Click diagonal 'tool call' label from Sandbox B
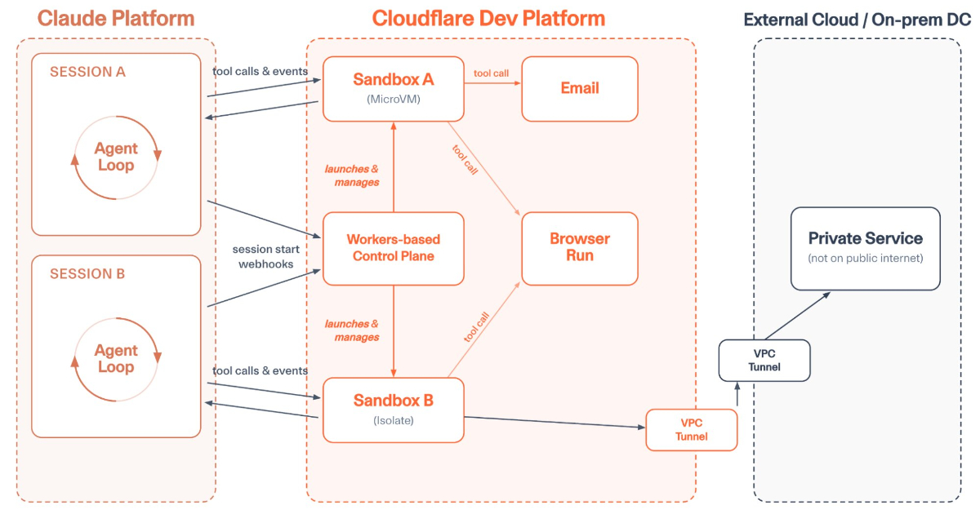Viewport: 980px width, 514px height. click(x=477, y=327)
